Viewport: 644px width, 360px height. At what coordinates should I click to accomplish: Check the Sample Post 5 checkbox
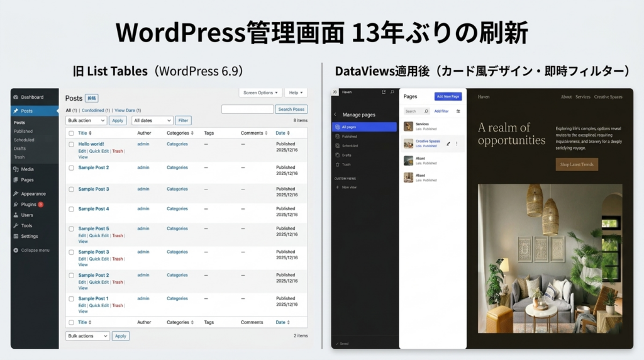(x=71, y=229)
